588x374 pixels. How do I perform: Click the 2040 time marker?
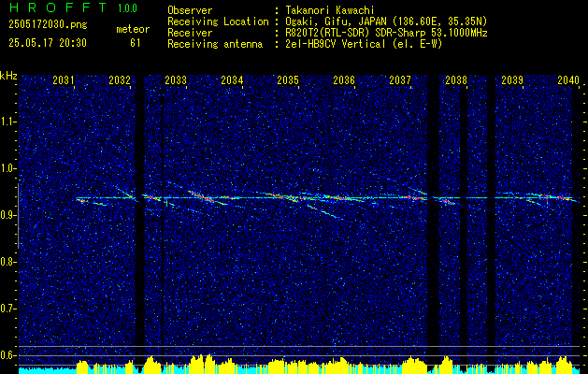(x=568, y=80)
